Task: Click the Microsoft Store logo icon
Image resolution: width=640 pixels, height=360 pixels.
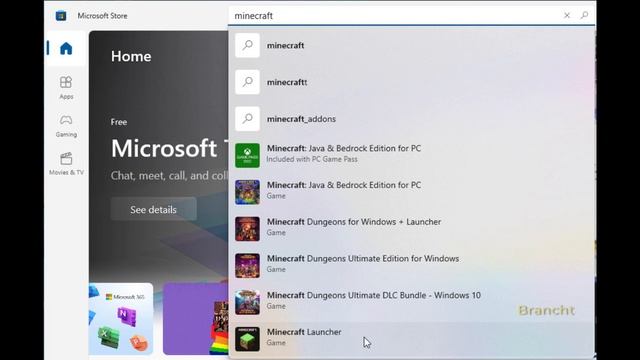Action: pyautogui.click(x=61, y=16)
